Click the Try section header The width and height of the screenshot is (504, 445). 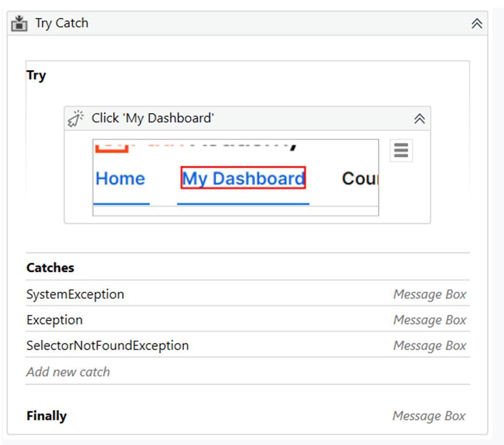[35, 75]
